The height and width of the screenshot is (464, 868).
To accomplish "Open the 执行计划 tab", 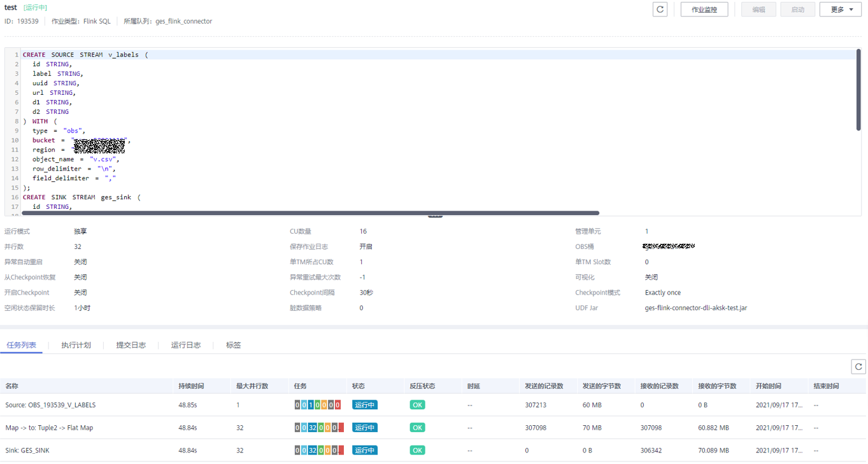I will point(76,345).
